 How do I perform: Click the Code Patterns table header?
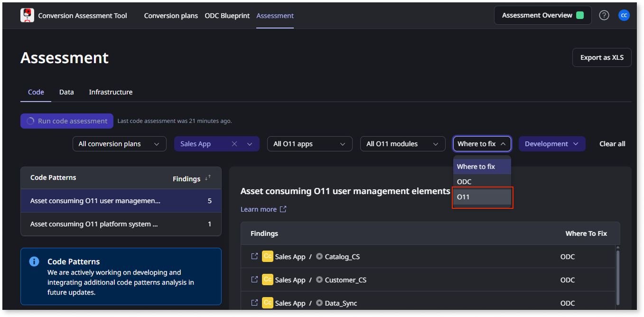[x=53, y=177]
